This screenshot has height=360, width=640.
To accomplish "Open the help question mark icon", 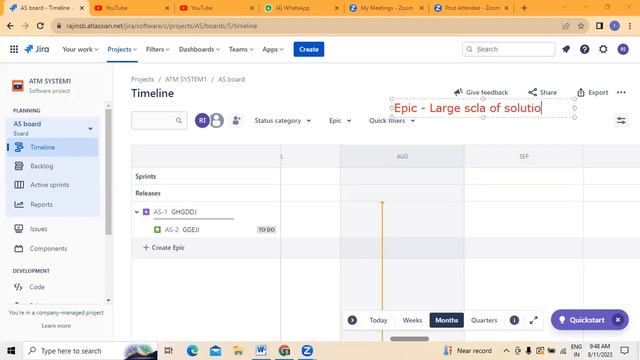I will [x=584, y=49].
